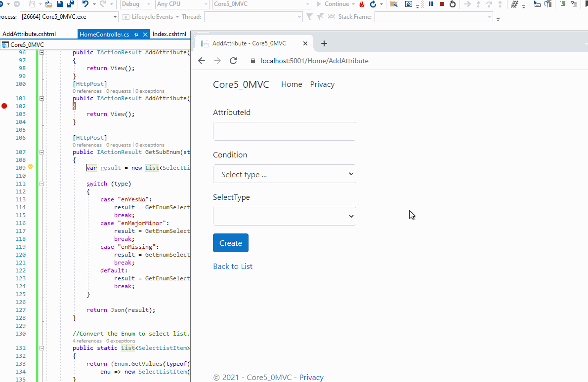The image size is (588, 382).
Task: Click the Hot Reload flame icon
Action: [362, 4]
